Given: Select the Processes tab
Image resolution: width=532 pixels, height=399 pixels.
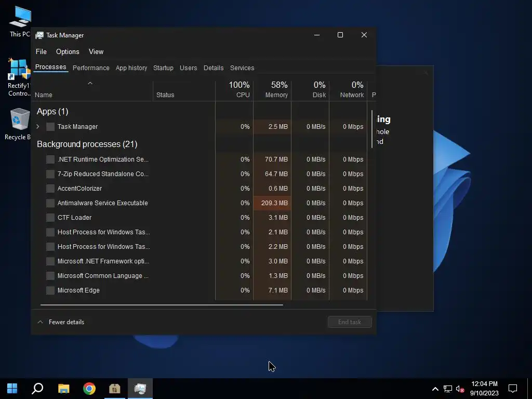Looking at the screenshot, I should (x=50, y=67).
